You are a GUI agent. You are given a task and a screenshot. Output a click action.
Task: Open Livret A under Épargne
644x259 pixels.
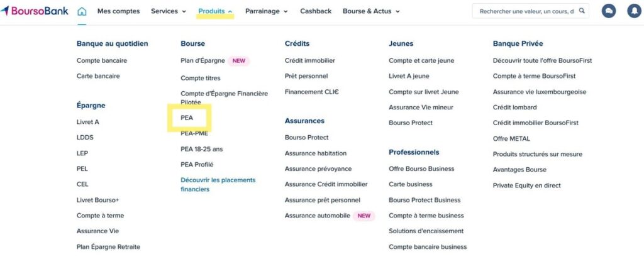[87, 122]
